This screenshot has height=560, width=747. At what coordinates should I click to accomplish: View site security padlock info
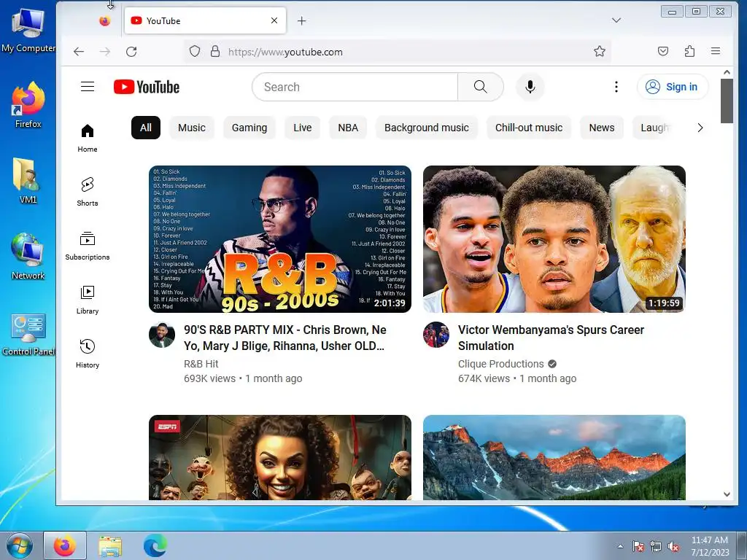click(x=215, y=52)
